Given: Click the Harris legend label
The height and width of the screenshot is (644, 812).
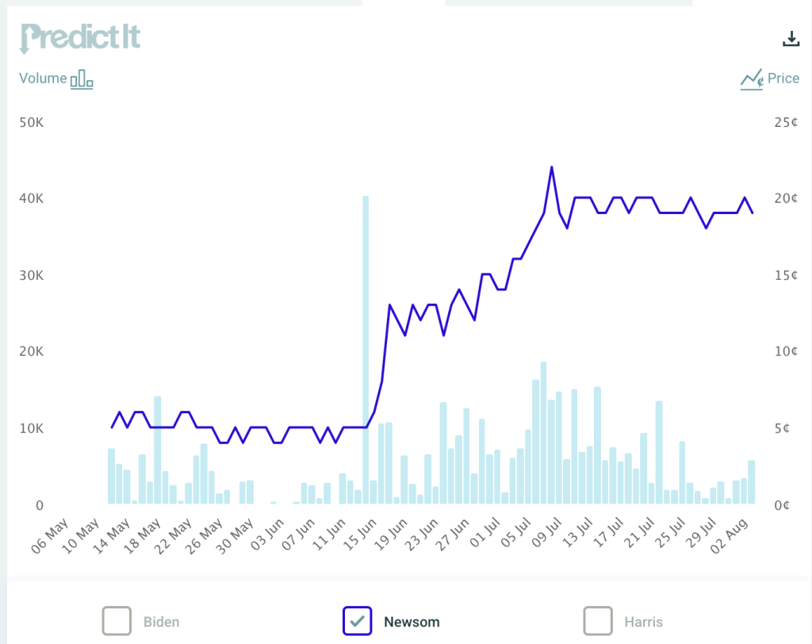Looking at the screenshot, I should [642, 622].
